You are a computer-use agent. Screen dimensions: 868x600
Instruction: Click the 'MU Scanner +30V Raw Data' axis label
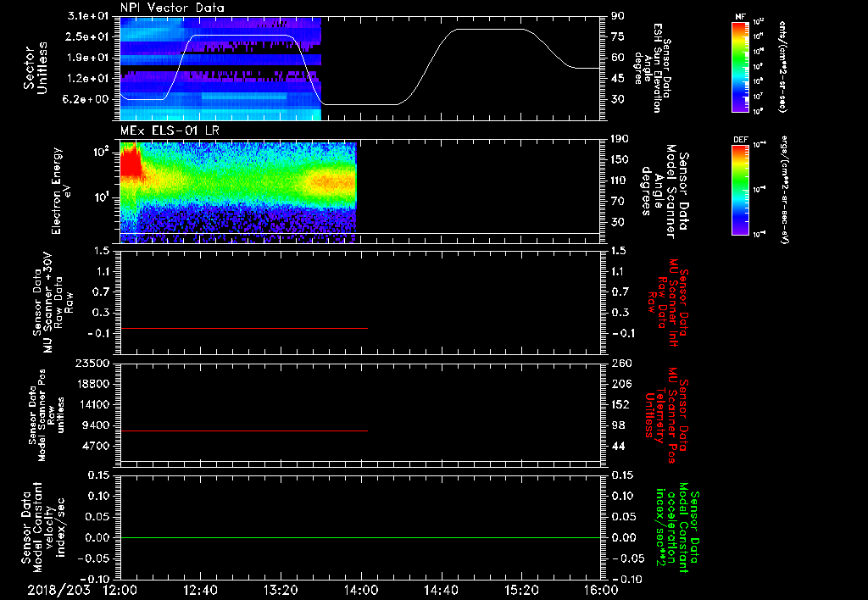[x=53, y=303]
